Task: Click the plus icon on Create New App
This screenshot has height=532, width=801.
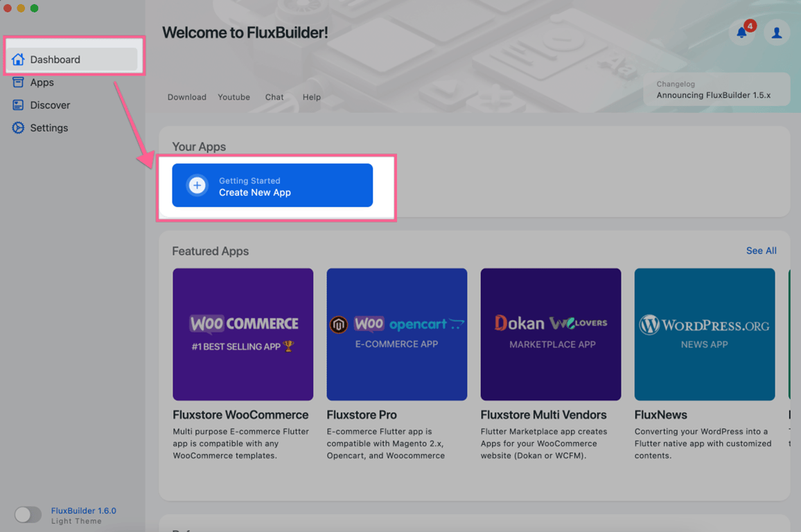Action: 197,186
